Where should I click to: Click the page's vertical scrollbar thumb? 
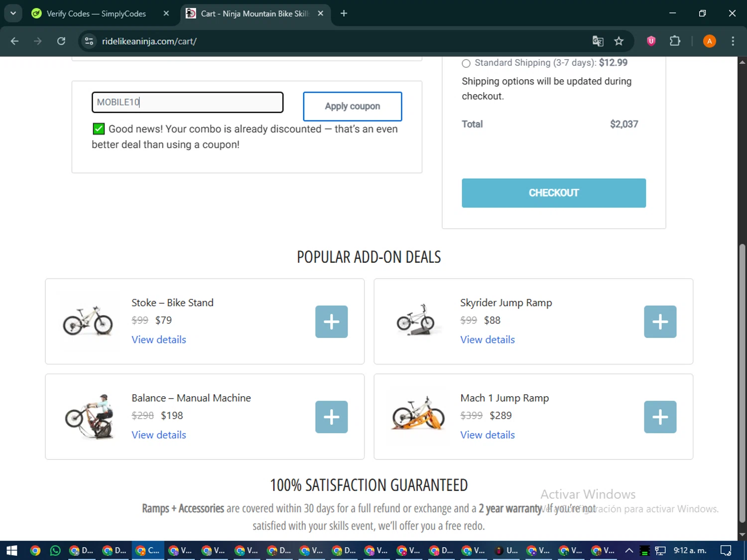pos(742,383)
